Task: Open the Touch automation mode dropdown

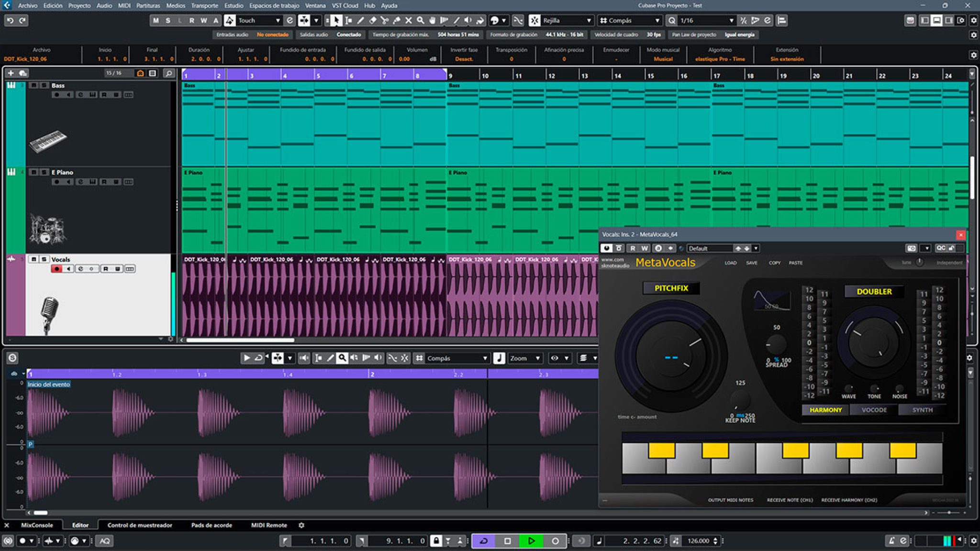Action: pyautogui.click(x=258, y=21)
